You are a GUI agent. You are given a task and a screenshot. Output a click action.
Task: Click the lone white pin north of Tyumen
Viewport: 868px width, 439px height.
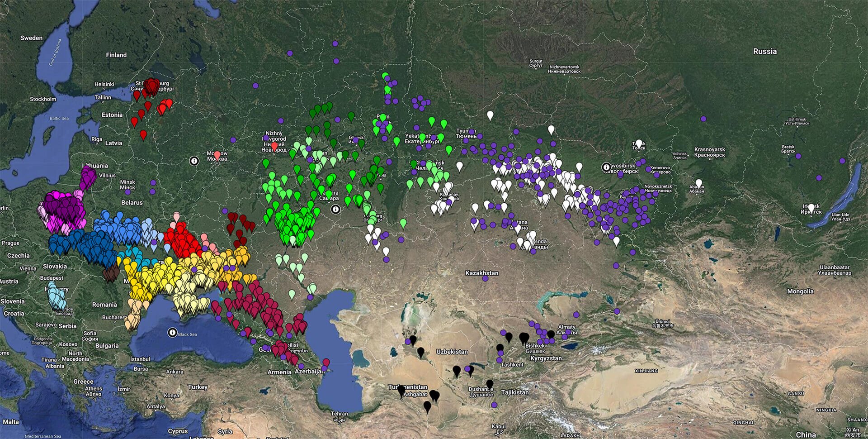[x=490, y=115]
